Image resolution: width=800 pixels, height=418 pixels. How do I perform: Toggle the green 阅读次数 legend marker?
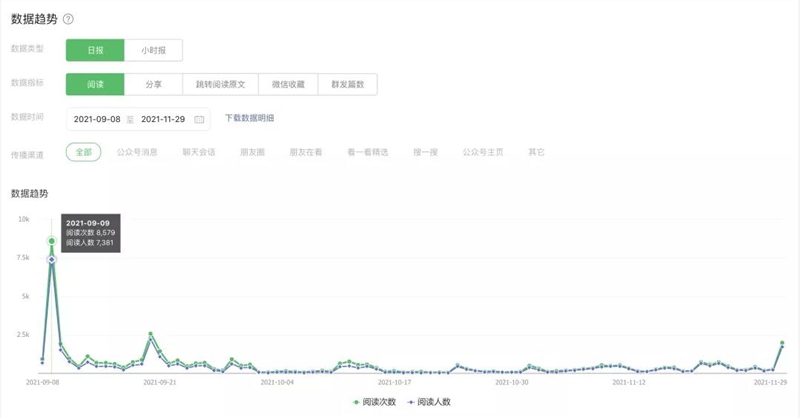tap(356, 402)
